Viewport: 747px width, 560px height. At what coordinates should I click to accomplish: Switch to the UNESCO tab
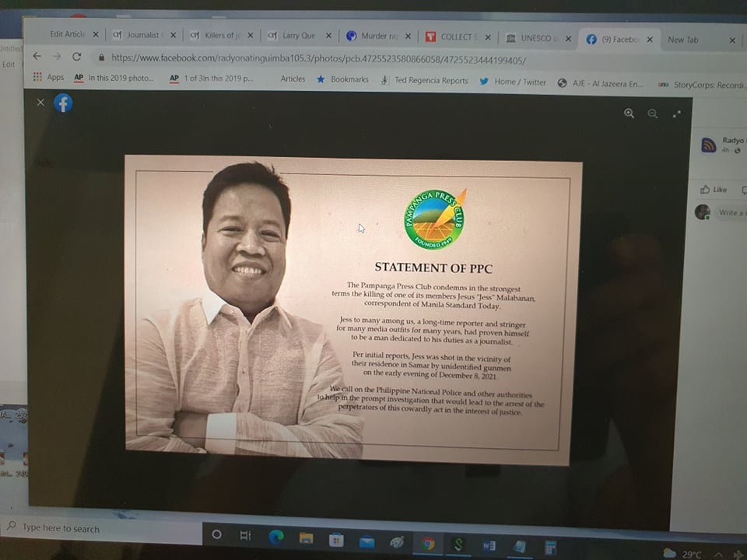[537, 37]
